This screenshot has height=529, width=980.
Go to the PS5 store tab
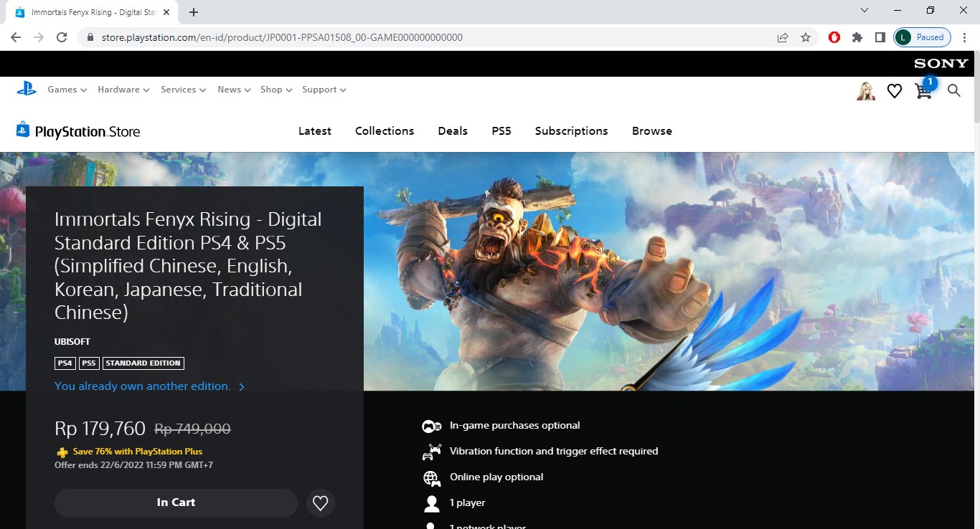pyautogui.click(x=501, y=131)
